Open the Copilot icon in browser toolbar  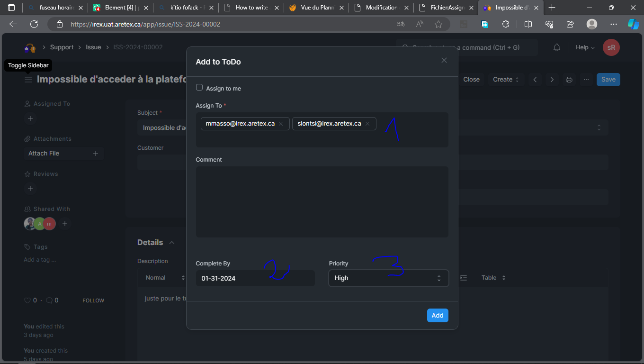point(633,24)
